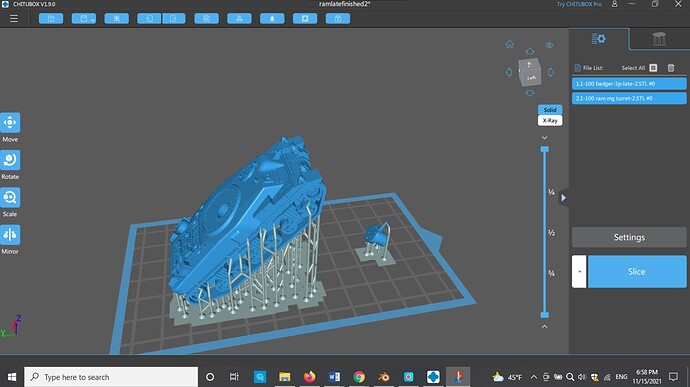
Task: Open Firefox from the taskbar
Action: (310, 377)
